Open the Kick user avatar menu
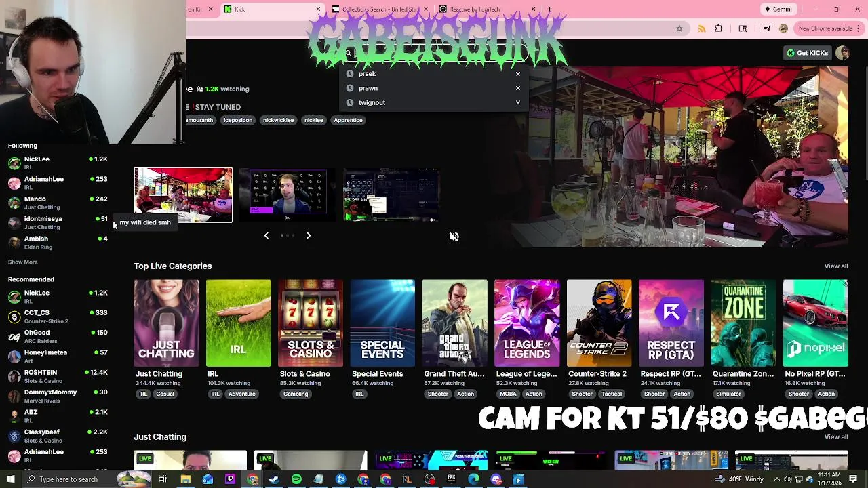The image size is (868, 488). [842, 53]
